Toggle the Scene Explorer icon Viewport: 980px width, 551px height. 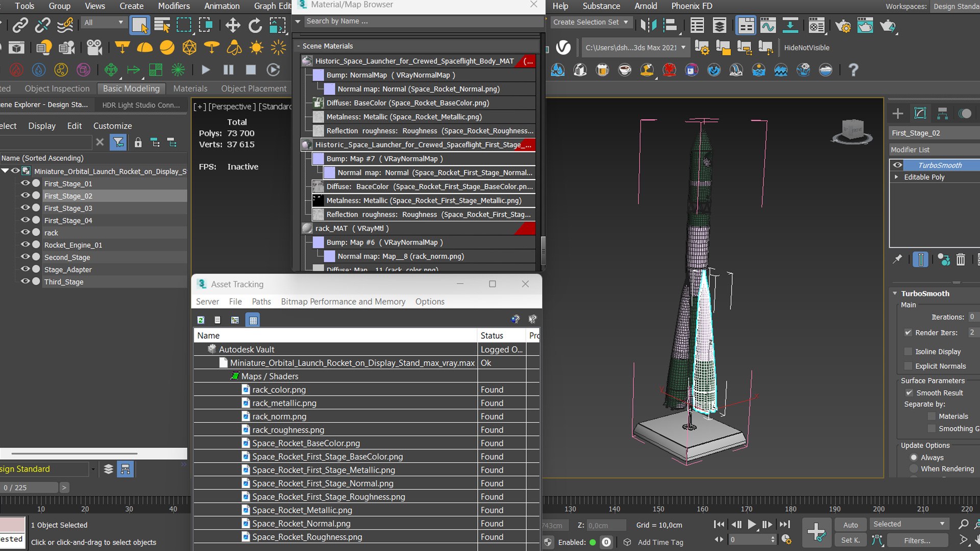pos(697,24)
